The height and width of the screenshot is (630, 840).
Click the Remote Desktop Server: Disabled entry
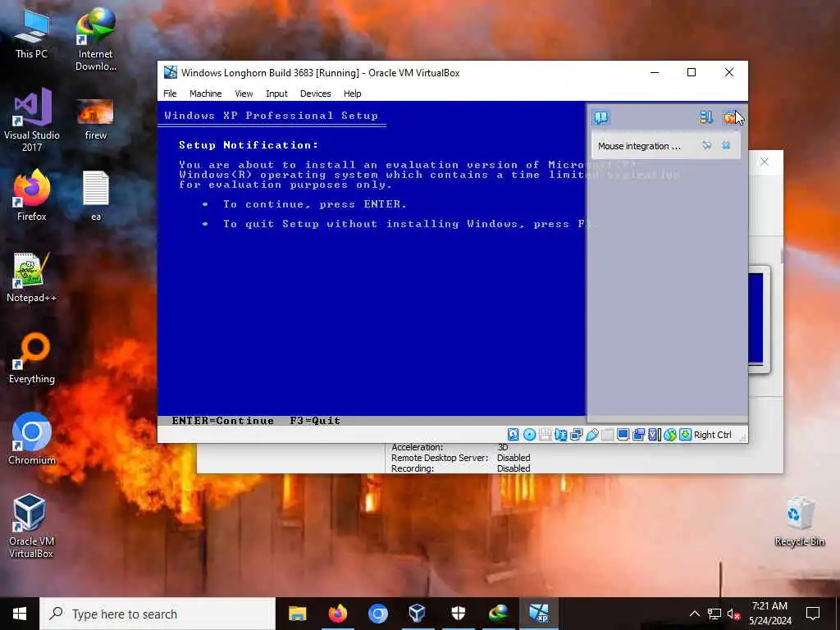click(461, 458)
